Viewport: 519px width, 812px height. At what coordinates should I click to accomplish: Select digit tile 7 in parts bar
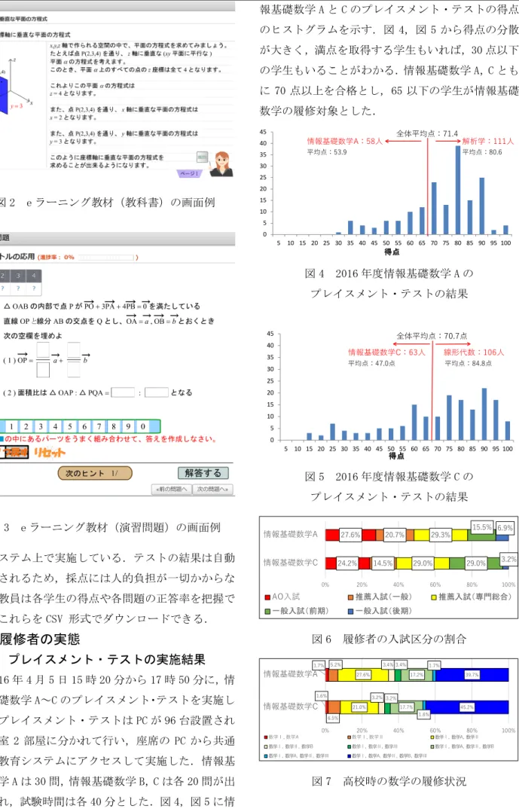99,426
